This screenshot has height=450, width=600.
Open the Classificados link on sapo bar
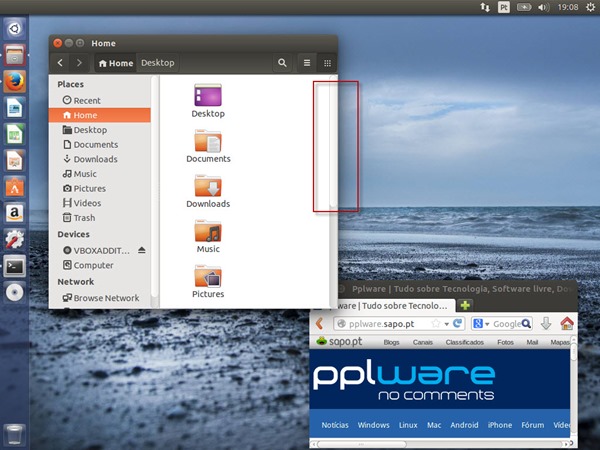[x=465, y=342]
